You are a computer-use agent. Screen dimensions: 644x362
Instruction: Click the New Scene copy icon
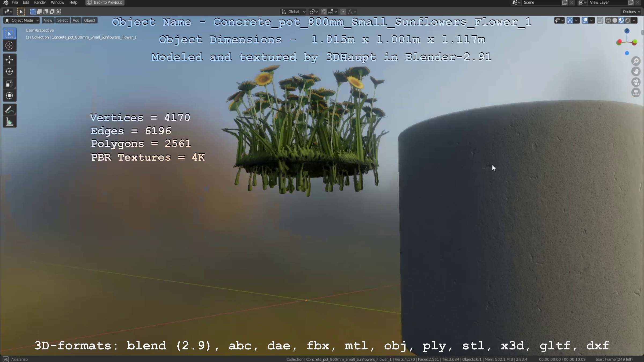[565, 2]
